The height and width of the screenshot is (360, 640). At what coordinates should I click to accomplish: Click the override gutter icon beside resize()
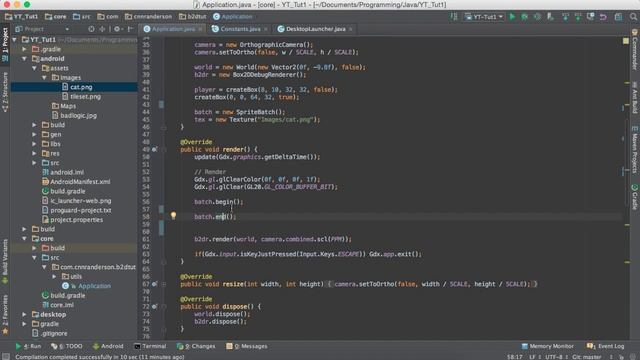pyautogui.click(x=154, y=284)
